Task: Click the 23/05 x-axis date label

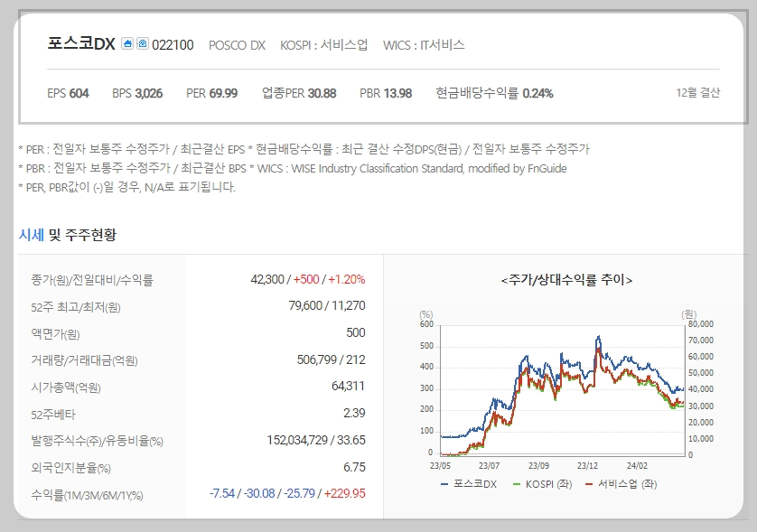Action: 440,466
